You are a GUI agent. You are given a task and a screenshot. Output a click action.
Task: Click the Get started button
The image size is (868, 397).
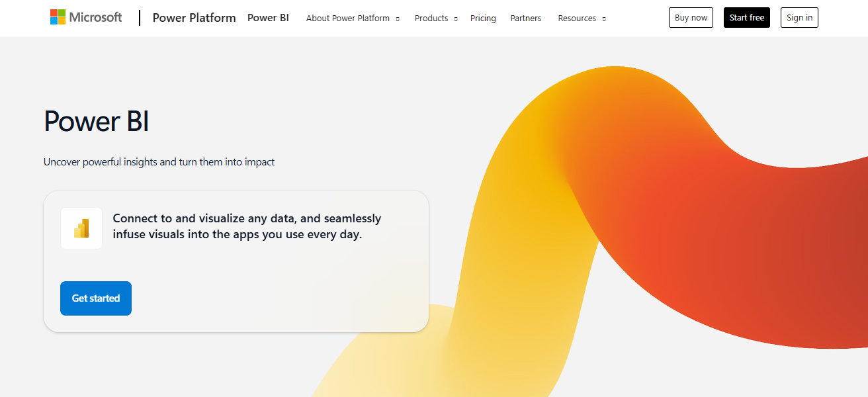click(95, 298)
